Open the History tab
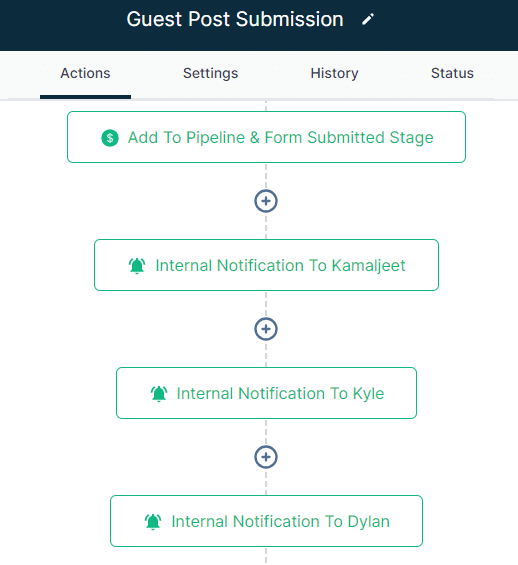 [335, 74]
